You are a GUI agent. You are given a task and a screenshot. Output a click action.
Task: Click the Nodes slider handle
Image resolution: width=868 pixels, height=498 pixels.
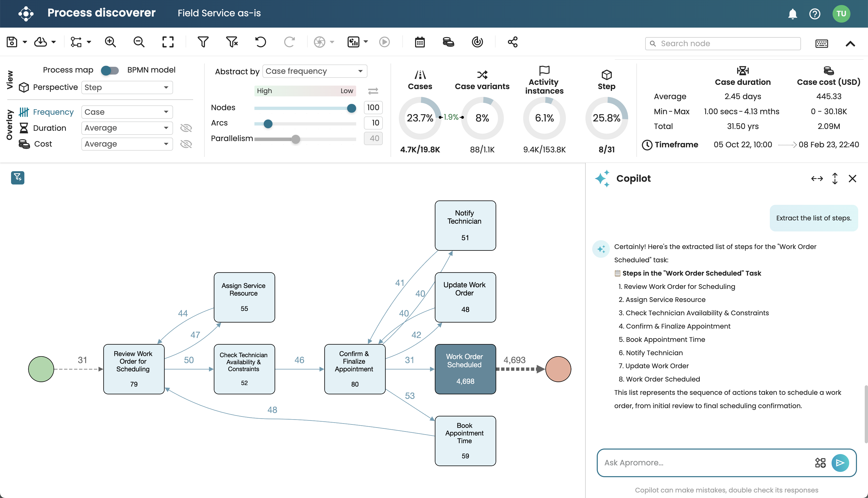(x=351, y=108)
